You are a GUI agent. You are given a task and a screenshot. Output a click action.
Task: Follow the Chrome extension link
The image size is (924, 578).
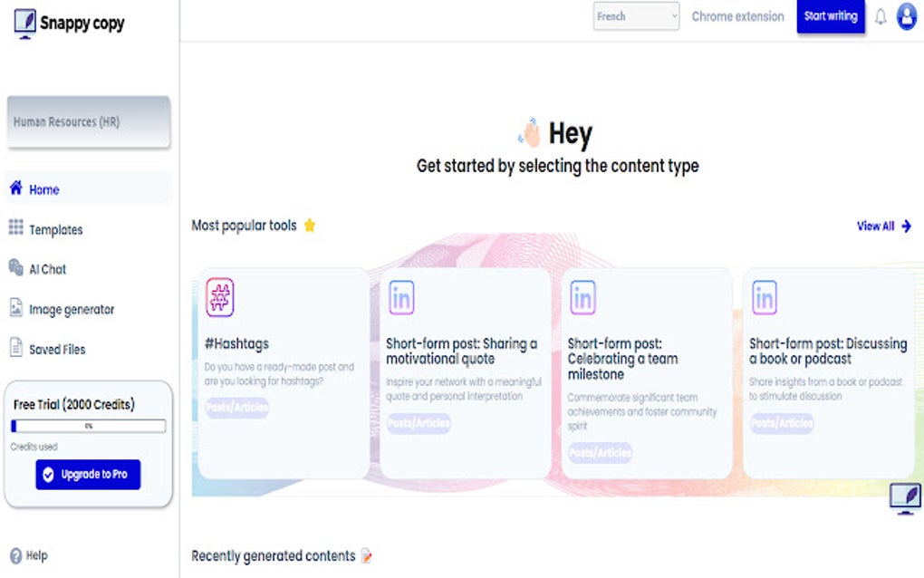737,16
